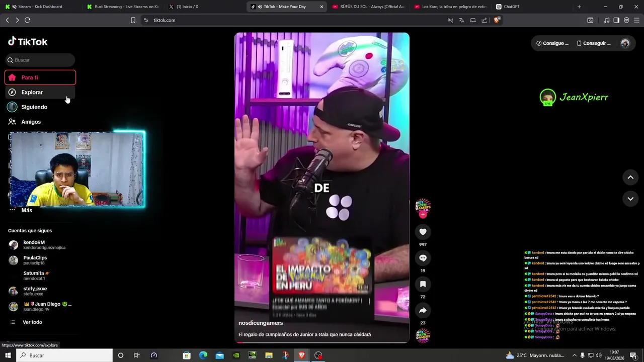Viewport: 644px width, 362px height.
Task: Go to next video with down chevron
Action: 630,199
